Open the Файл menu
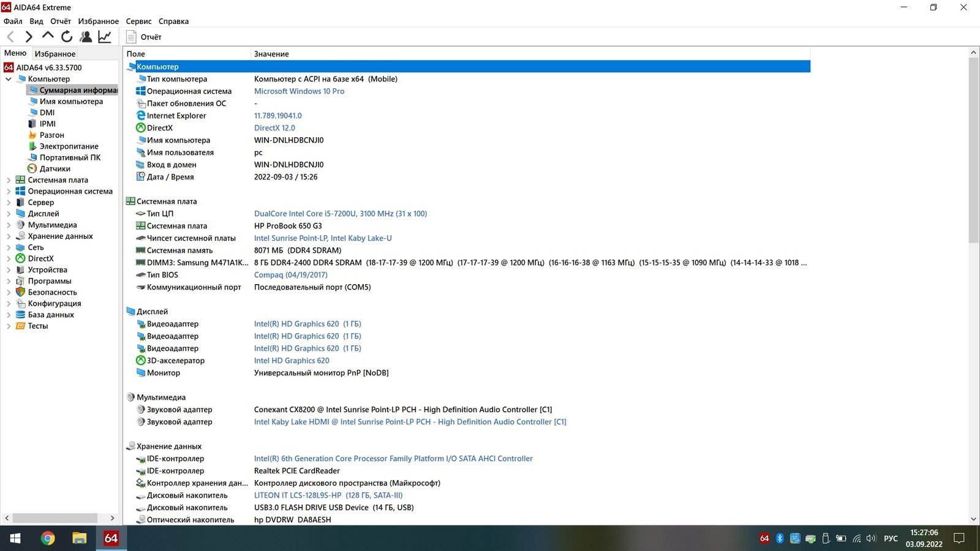This screenshot has width=980, height=551. pos(13,21)
